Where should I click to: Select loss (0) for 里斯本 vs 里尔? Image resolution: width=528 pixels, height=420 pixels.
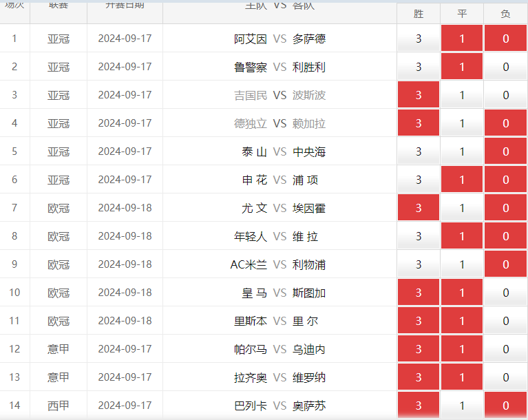point(505,321)
